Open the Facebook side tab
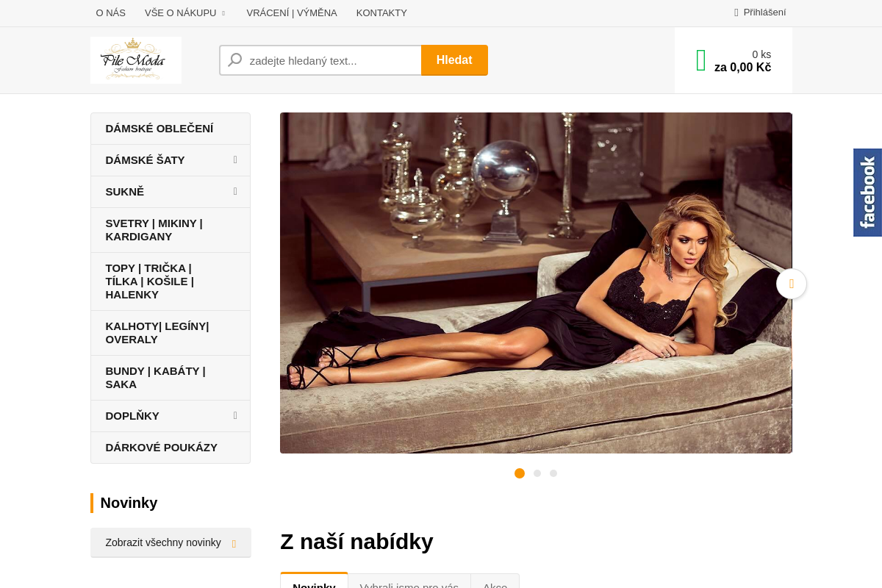This screenshot has height=588, width=882. 867,193
